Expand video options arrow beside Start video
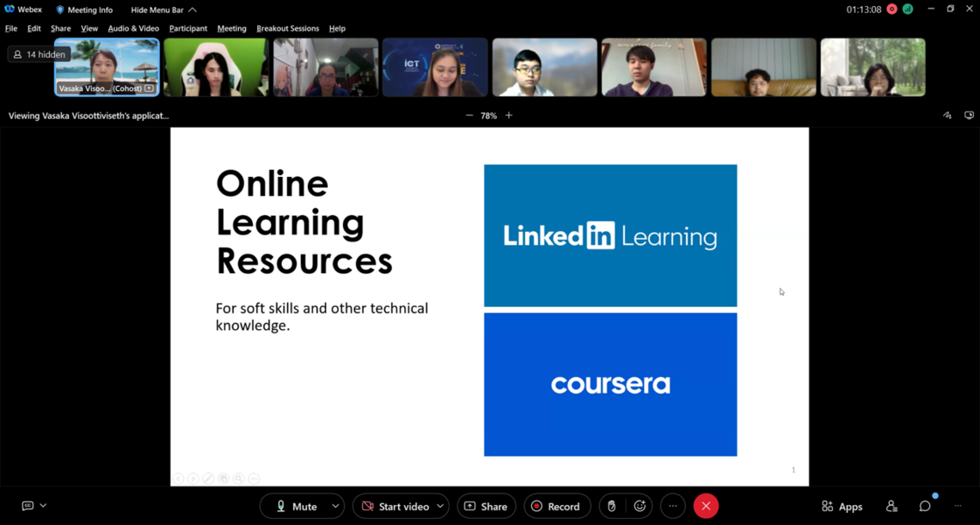Screen dimensions: 980x525 click(x=440, y=506)
